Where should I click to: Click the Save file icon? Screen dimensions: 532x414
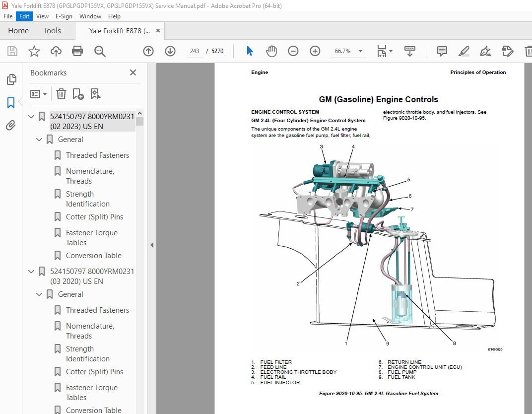click(x=12, y=51)
